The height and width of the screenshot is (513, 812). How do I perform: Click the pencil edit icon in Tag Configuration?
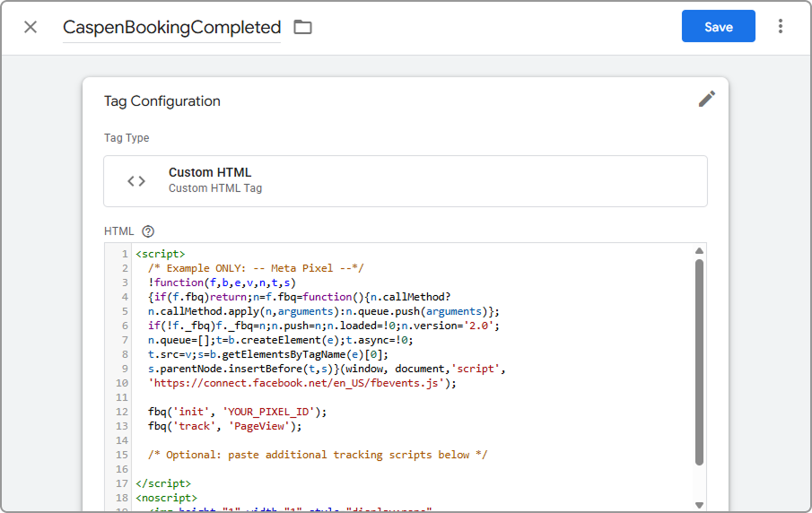coord(707,100)
